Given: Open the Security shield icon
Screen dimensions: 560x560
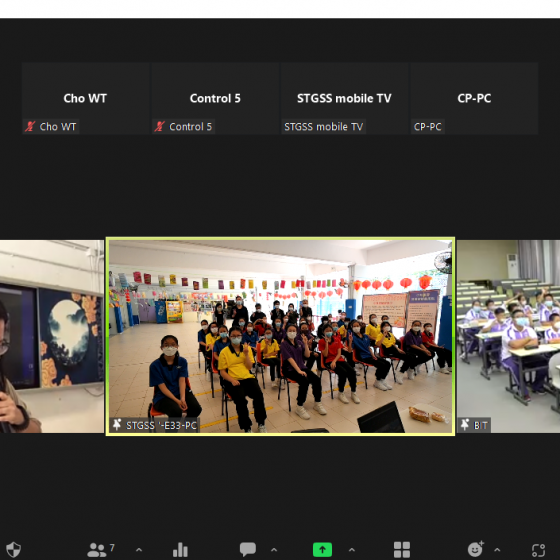Looking at the screenshot, I should click(14, 550).
